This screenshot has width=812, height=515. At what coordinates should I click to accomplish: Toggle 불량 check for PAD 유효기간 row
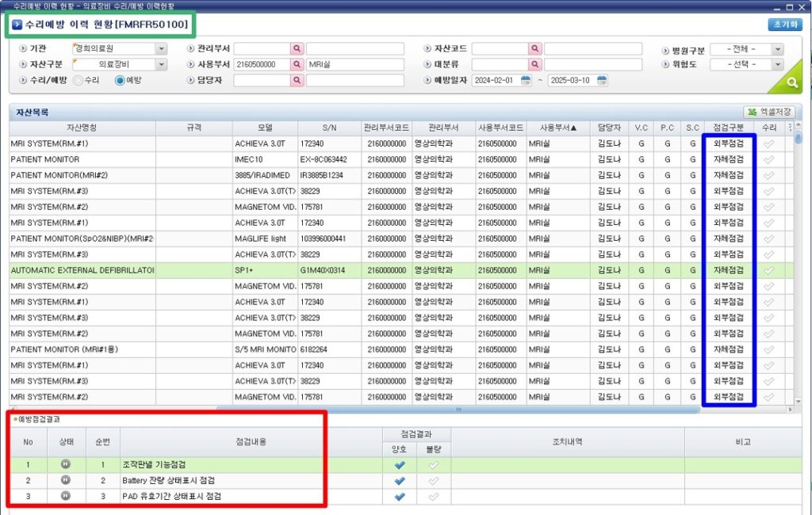point(434,496)
